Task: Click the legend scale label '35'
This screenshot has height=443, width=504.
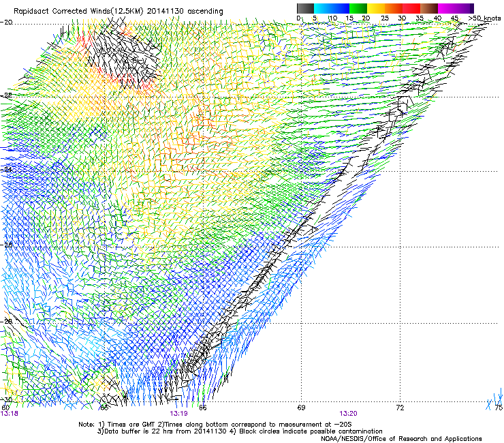Action: pos(420,18)
